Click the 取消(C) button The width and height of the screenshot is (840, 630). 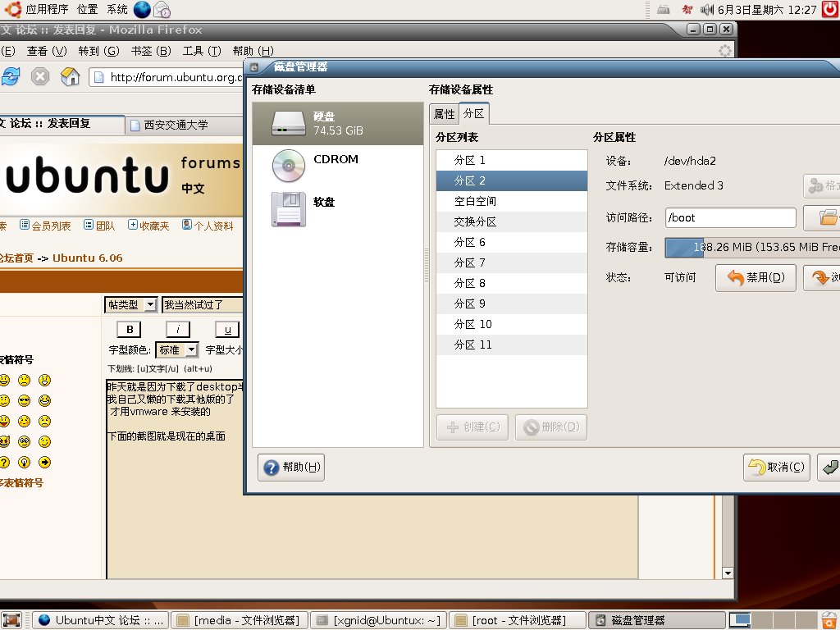click(x=776, y=467)
